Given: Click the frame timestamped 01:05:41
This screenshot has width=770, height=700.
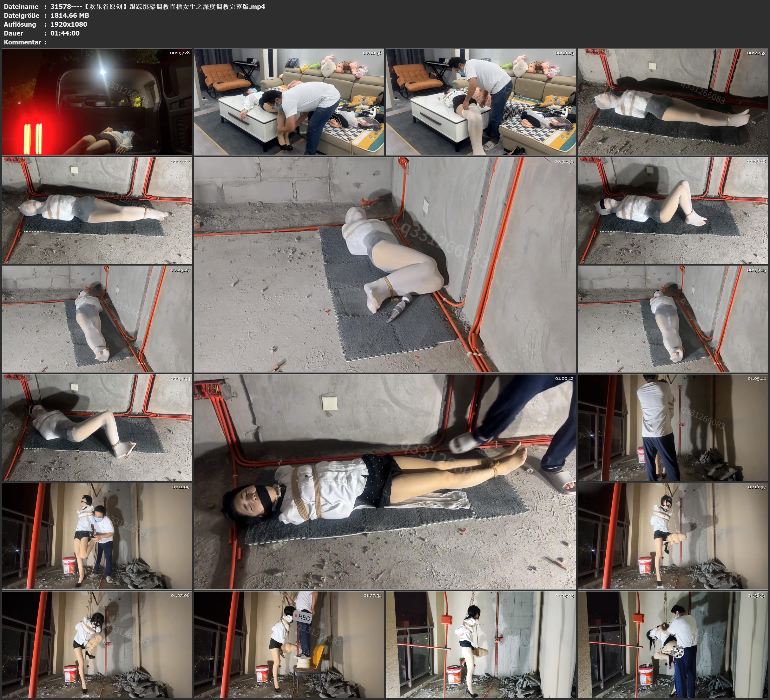Looking at the screenshot, I should 673,427.
